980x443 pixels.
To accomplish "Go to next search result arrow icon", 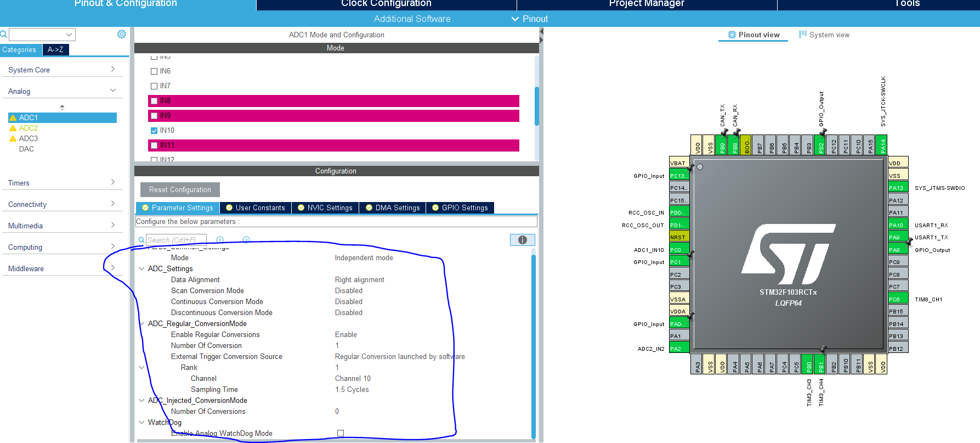I will 246,240.
